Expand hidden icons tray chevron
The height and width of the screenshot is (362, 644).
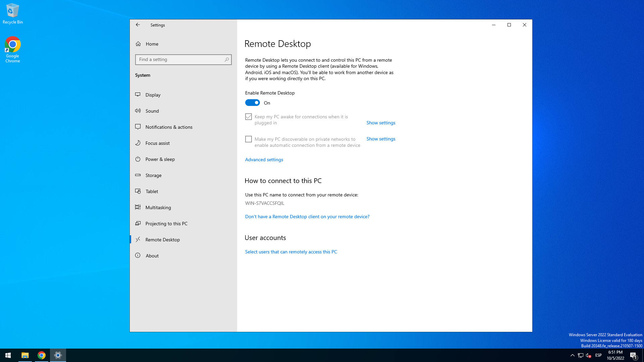(573, 355)
